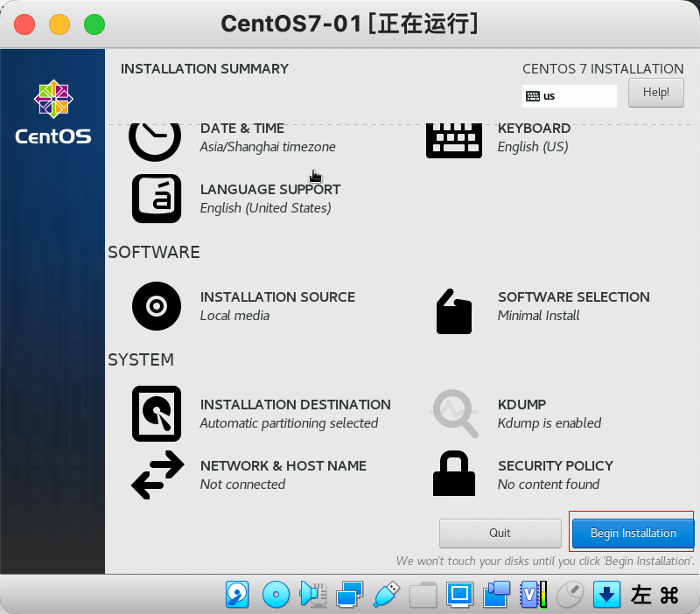Click Begin Installation button
The width and height of the screenshot is (700, 614).
633,534
